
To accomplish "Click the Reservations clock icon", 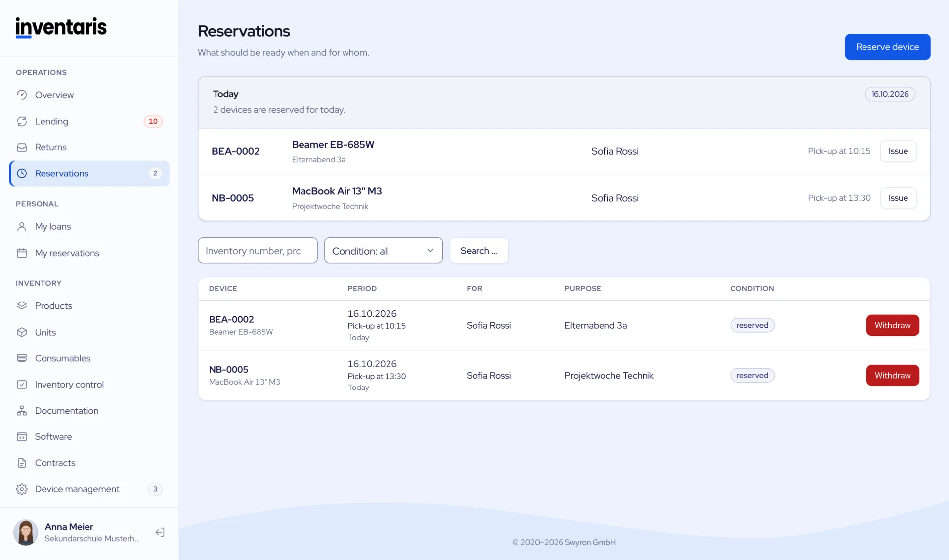I will (x=22, y=173).
